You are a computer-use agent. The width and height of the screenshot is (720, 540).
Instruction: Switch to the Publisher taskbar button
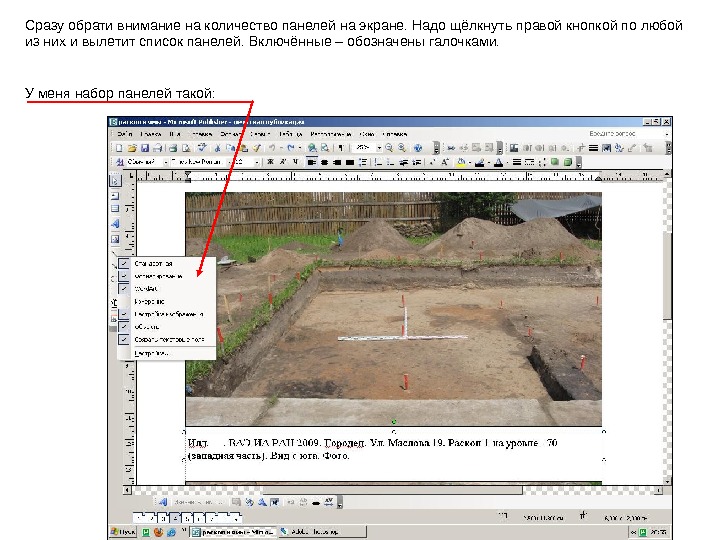(233, 532)
